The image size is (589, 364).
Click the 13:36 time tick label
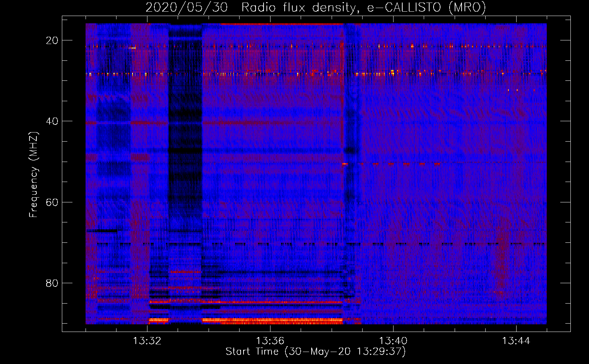tap(270, 341)
